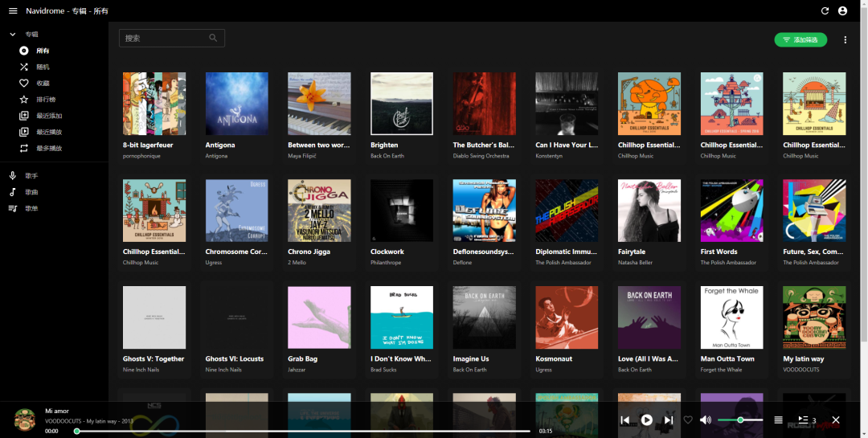Click the microphone icon for 歌手
Viewport: 868px width, 438px height.
pyautogui.click(x=13, y=175)
